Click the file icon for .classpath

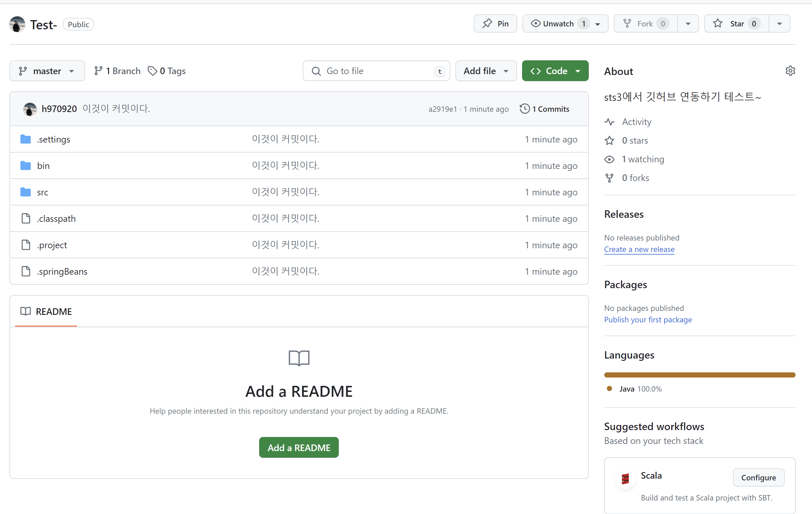point(26,218)
